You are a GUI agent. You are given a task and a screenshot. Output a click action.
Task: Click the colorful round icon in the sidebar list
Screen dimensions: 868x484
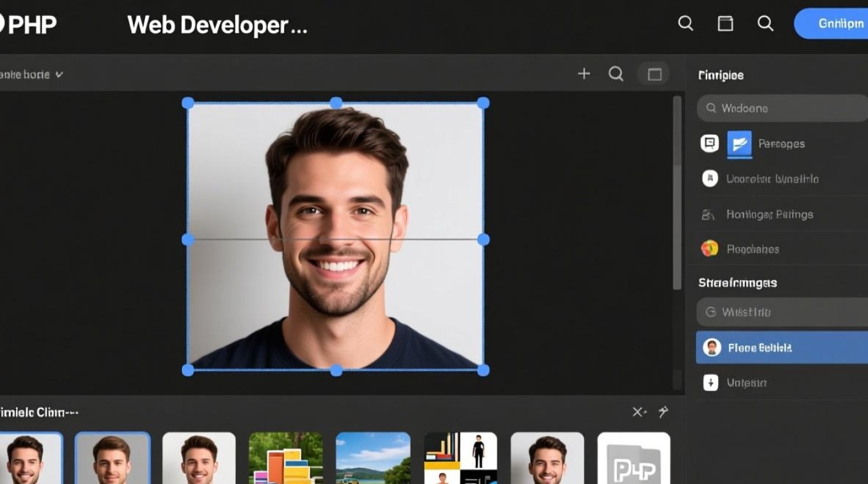pyautogui.click(x=710, y=248)
